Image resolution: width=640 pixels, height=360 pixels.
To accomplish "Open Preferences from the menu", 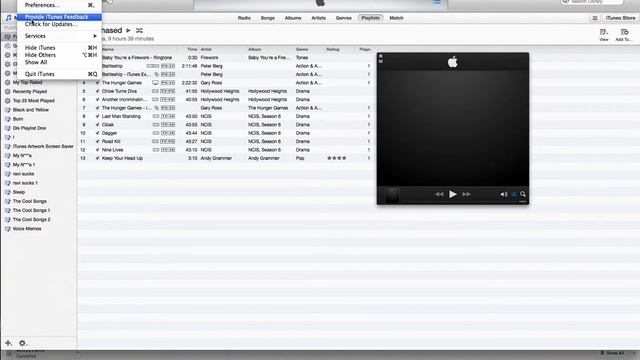I will tap(59, 5).
